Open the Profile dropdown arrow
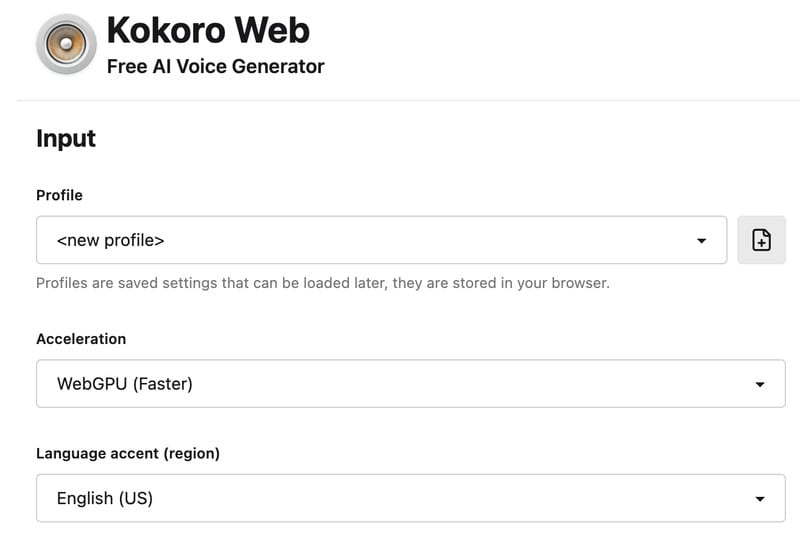This screenshot has height=548, width=800. [701, 241]
